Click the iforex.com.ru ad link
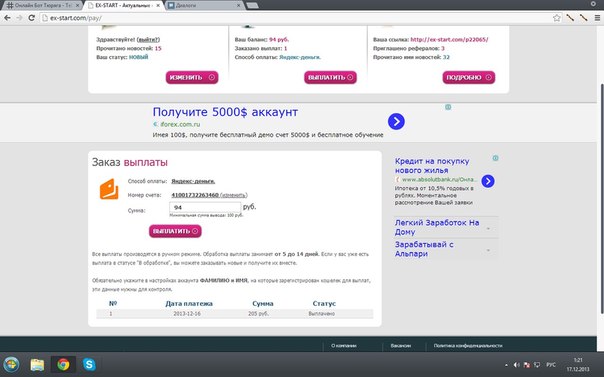Viewport: 604px width, 377px height. pos(180,124)
